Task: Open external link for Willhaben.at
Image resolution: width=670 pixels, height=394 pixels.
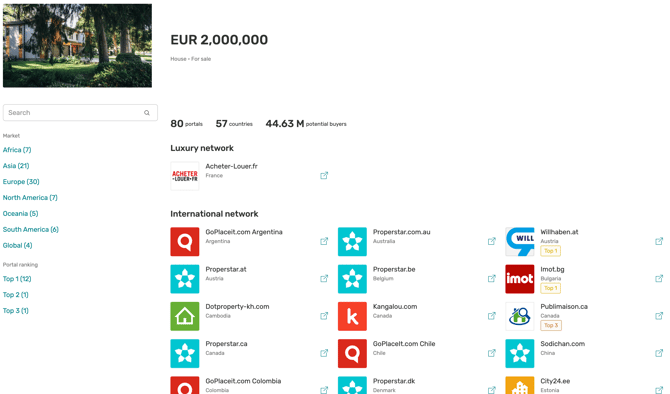Action: tap(659, 241)
